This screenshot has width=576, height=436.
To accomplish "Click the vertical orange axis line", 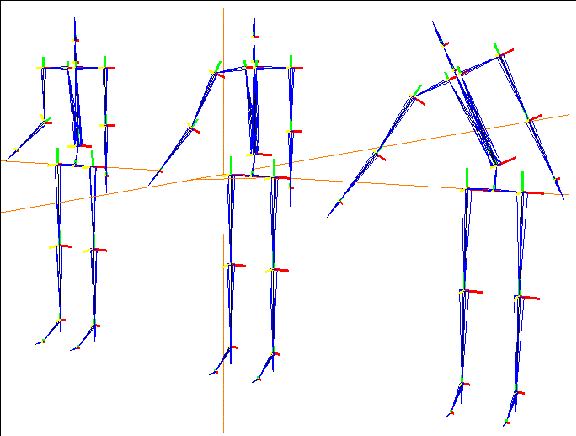I will pyautogui.click(x=223, y=220).
